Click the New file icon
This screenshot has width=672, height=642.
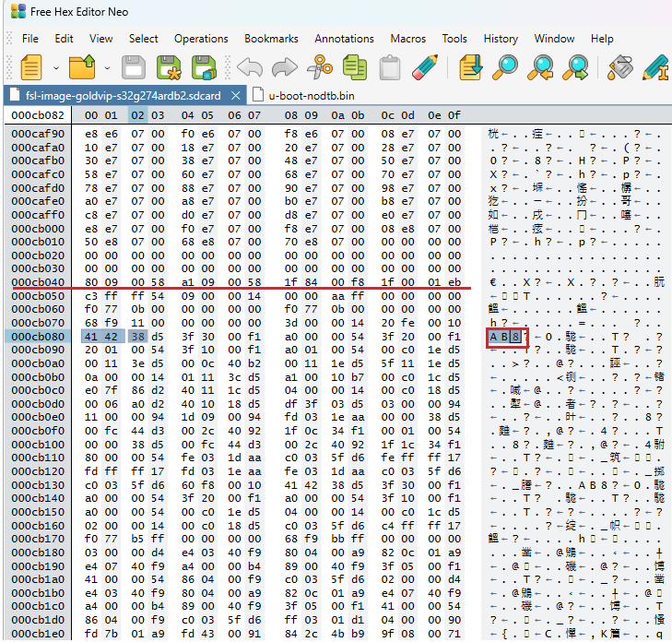(31, 67)
